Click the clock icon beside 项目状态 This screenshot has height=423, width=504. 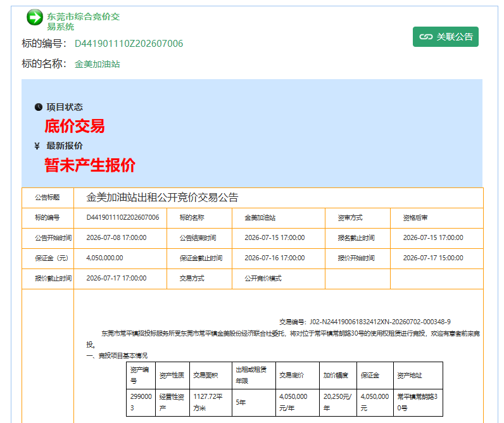coord(39,107)
